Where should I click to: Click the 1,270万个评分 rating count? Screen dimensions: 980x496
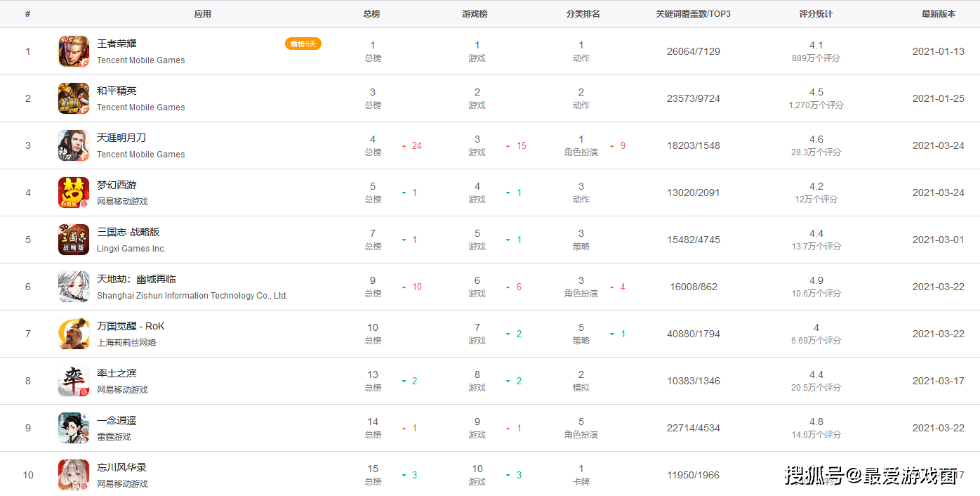tap(816, 105)
